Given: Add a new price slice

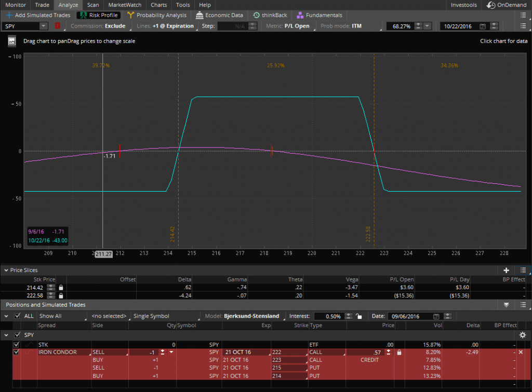Looking at the screenshot, I should click(506, 271).
